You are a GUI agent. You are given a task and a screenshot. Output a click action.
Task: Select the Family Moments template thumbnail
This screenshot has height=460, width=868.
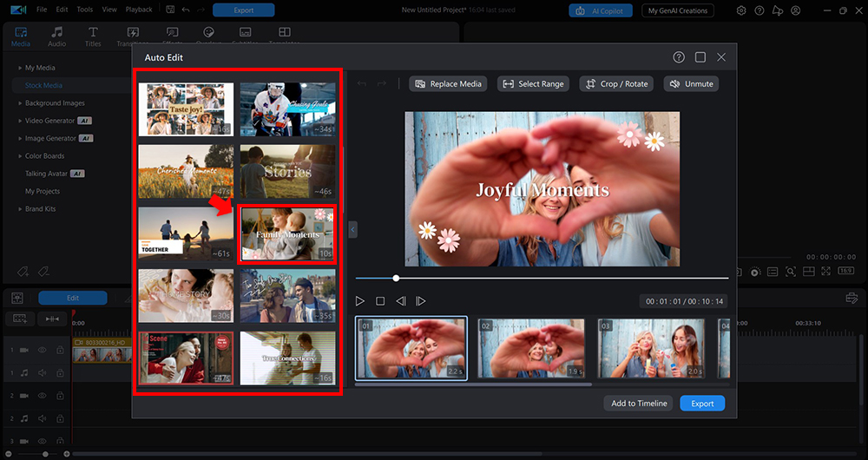point(287,234)
